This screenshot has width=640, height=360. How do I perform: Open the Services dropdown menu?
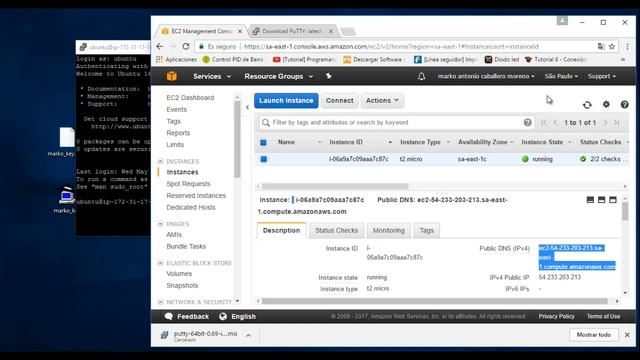pos(212,76)
